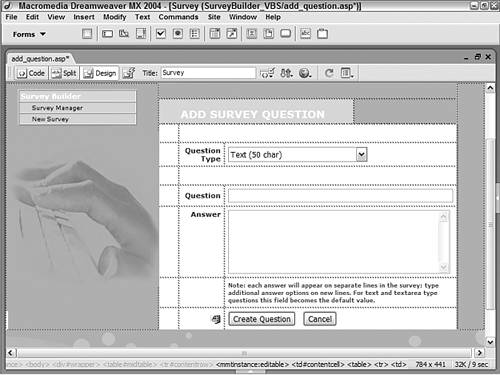Insert a Text Field form element
This screenshot has height=375, width=500.
[x=107, y=34]
